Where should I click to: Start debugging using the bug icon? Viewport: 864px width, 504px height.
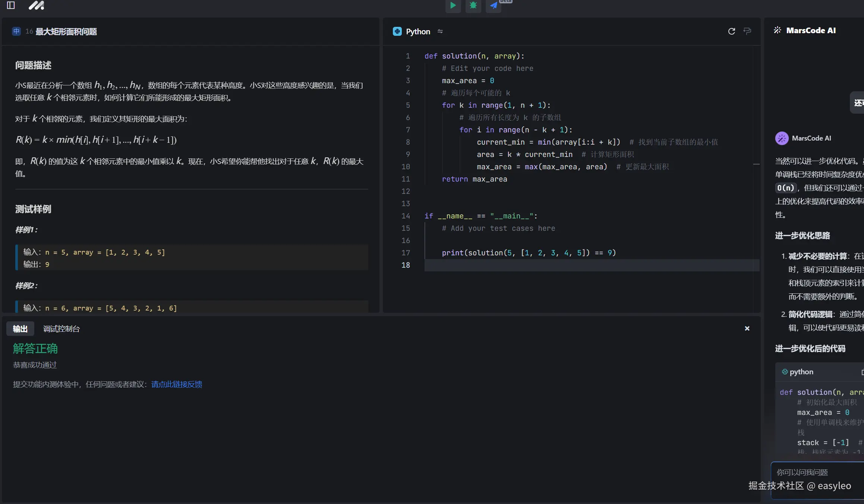(473, 6)
